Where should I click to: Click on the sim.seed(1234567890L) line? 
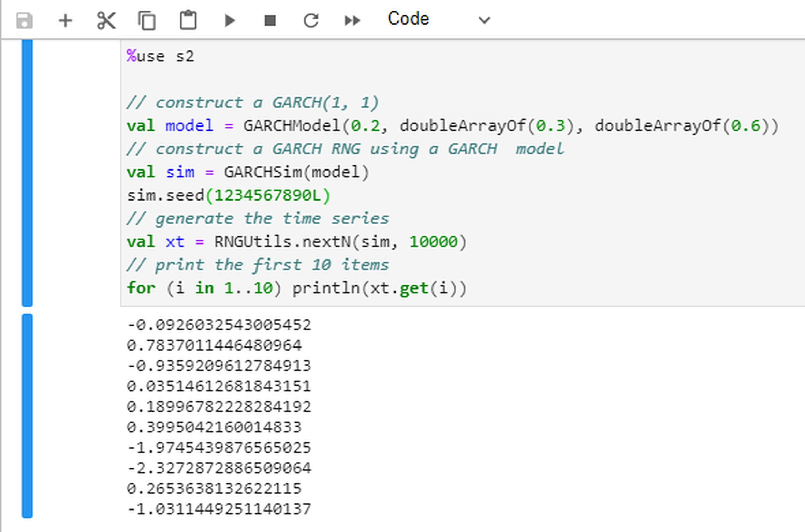coord(229,196)
